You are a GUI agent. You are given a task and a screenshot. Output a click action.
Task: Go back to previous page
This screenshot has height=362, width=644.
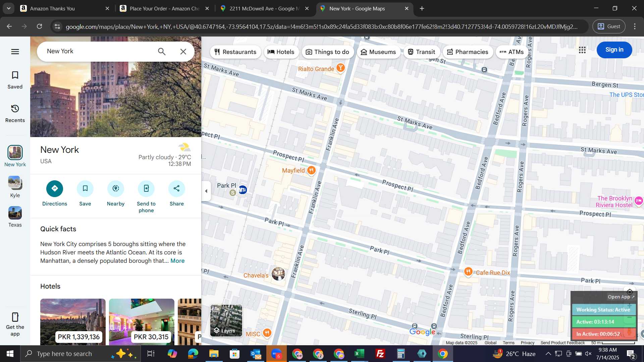click(x=9, y=26)
